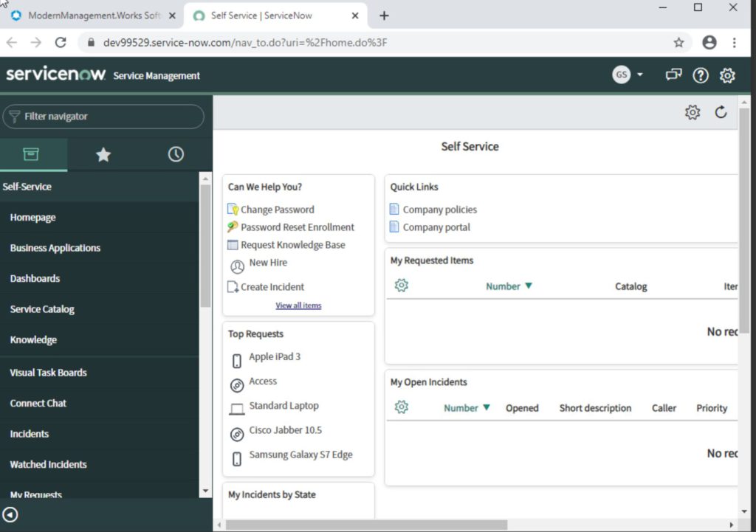Click the View all items link
756x532 pixels.
coord(298,305)
